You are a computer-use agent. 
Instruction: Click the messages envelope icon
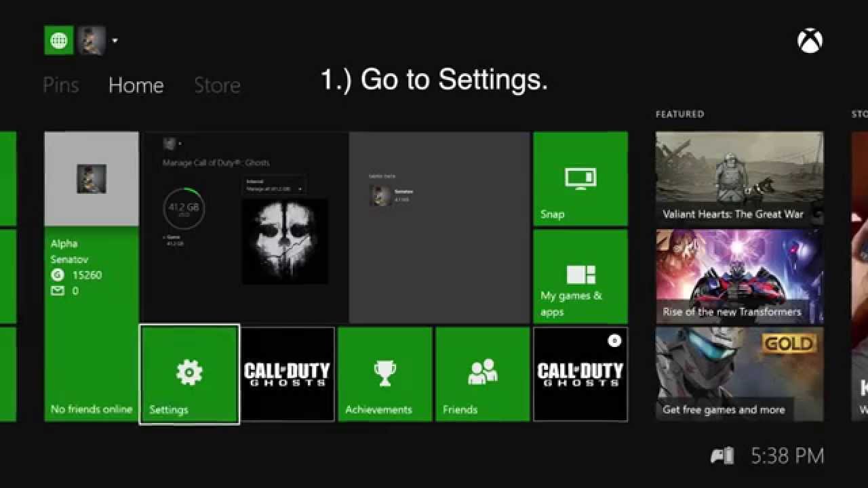[58, 291]
